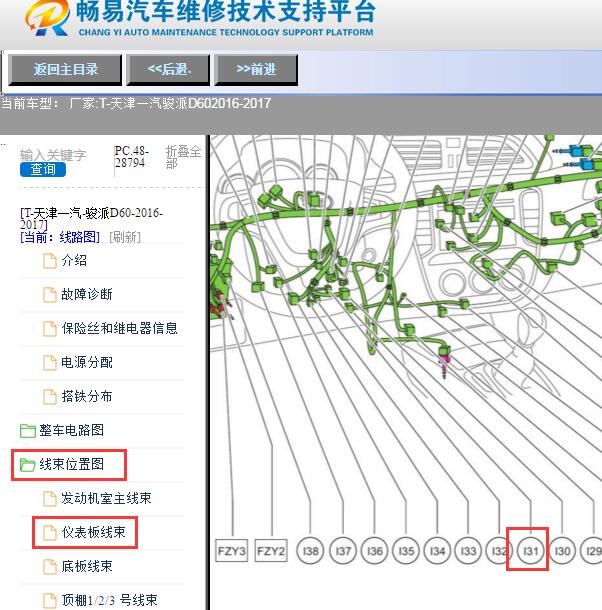Image resolution: width=602 pixels, height=610 pixels.
Task: Click the 整车电路图 folder icon
Action: pyautogui.click(x=28, y=431)
